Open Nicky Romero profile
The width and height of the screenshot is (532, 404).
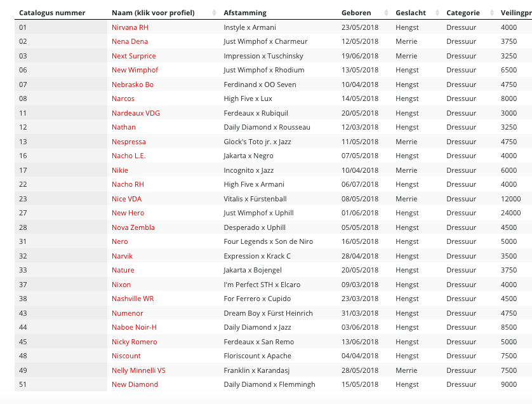[135, 342]
